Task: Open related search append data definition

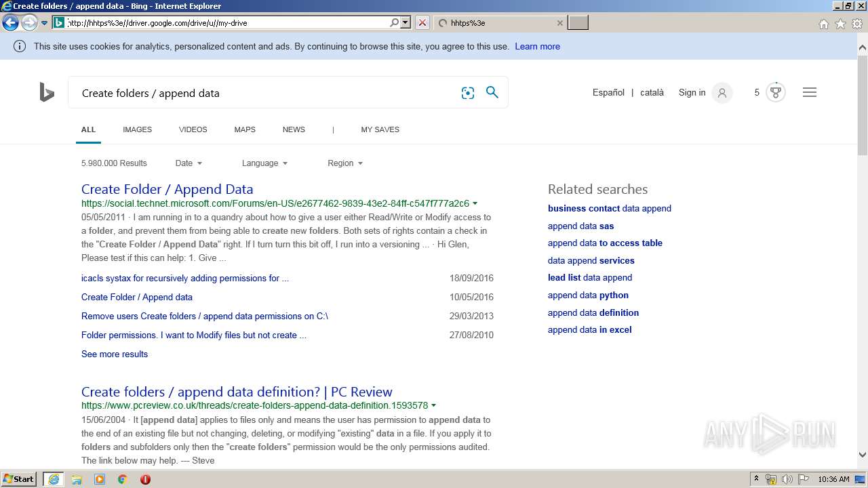Action: 593,312
